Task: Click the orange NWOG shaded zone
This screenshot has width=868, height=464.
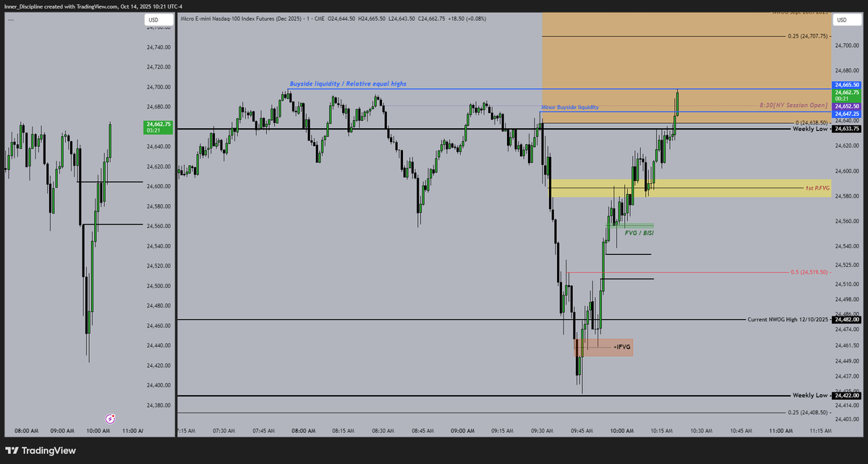Action: tap(687, 69)
